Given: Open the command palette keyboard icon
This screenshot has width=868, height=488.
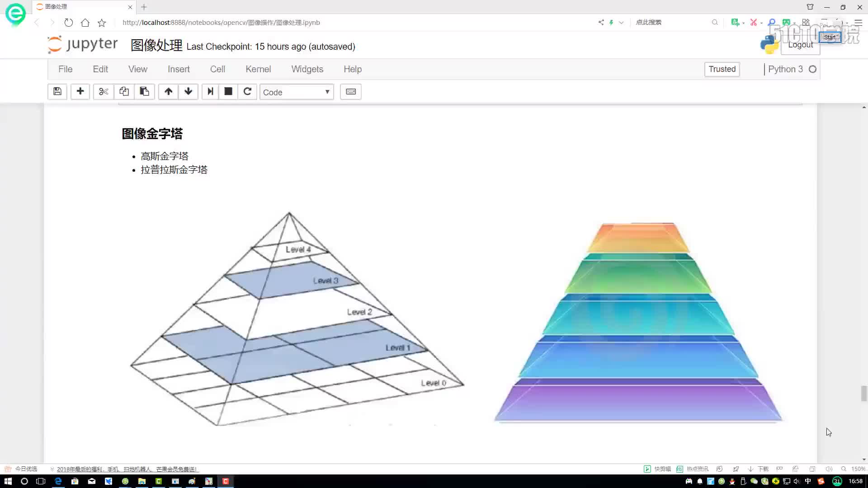Looking at the screenshot, I should [x=350, y=92].
